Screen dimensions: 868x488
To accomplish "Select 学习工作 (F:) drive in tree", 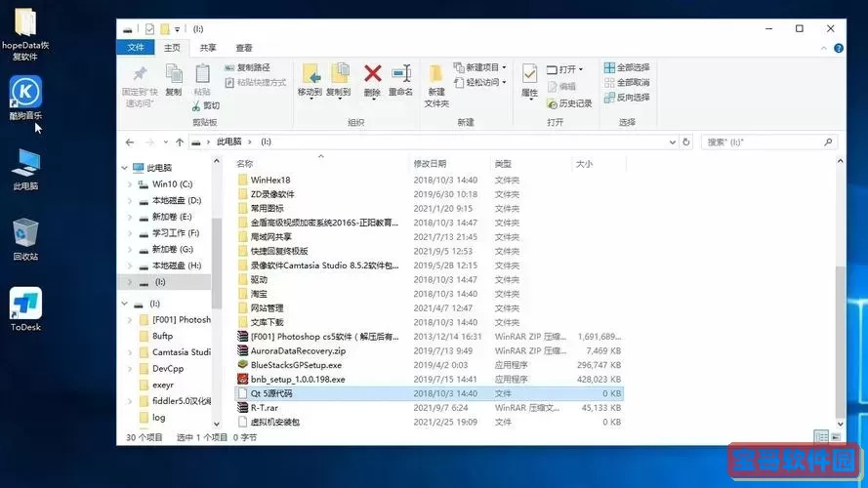I will (176, 233).
